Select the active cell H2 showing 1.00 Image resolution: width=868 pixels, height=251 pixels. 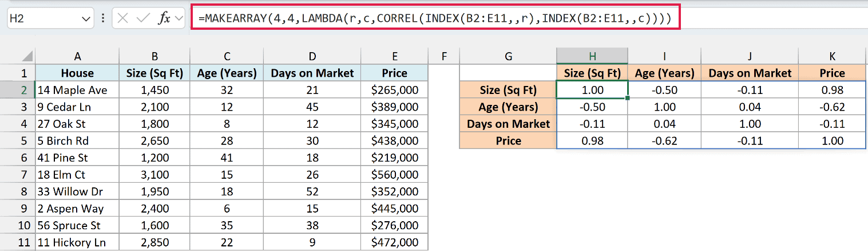click(592, 90)
